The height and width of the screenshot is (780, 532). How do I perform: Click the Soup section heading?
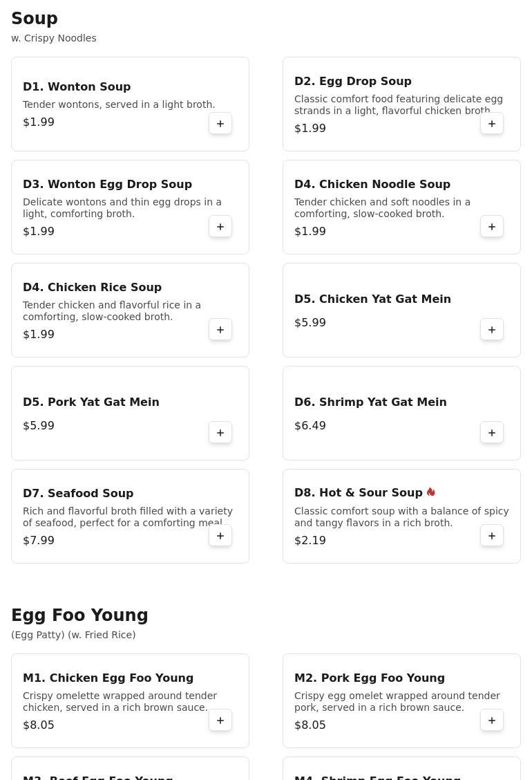click(35, 18)
